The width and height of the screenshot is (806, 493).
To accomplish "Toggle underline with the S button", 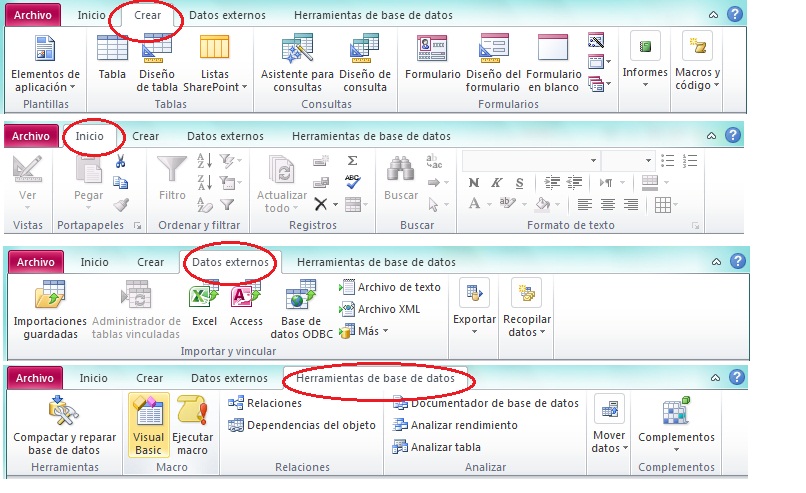I will point(519,182).
